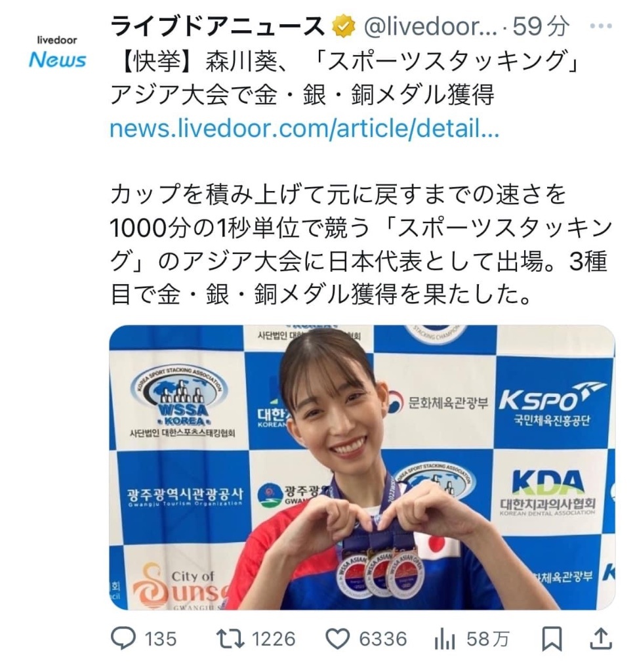The image size is (635, 672).
Task: Click the gold verified badge
Action: click(x=344, y=27)
